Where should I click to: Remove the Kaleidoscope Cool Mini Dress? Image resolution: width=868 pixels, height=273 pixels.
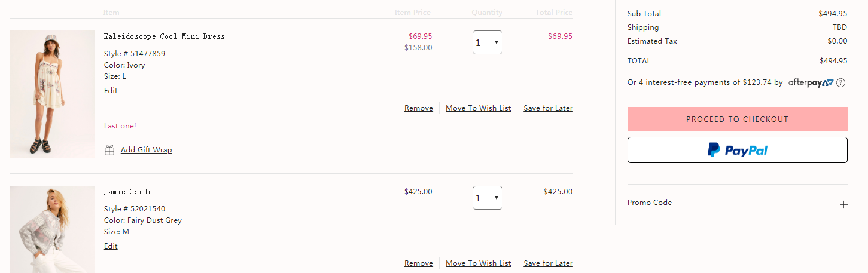coord(419,108)
